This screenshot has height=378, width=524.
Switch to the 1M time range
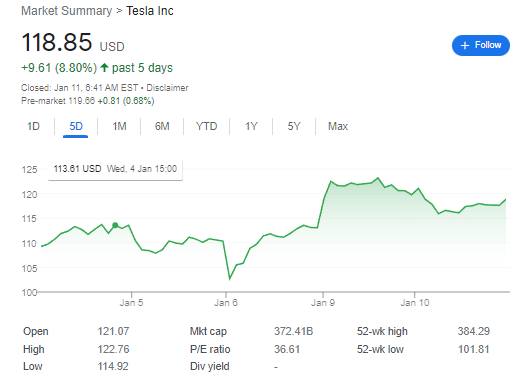(x=119, y=126)
